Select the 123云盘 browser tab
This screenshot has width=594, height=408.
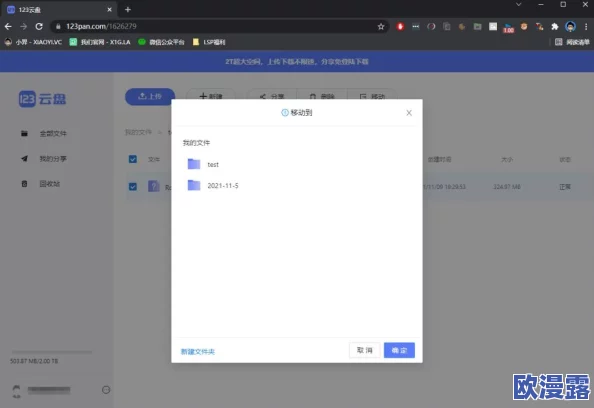pos(59,9)
